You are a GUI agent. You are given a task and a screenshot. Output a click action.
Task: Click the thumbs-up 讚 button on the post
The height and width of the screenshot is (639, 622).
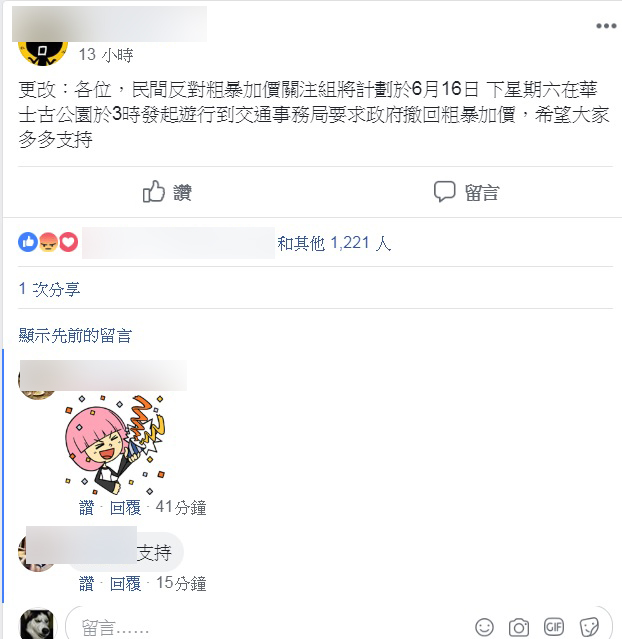coord(168,192)
